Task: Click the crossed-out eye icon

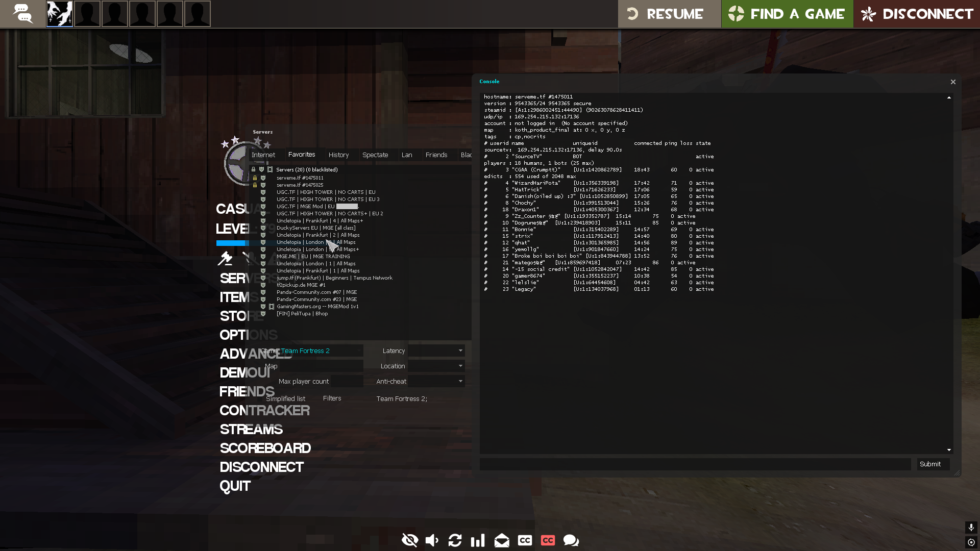Action: point(409,540)
